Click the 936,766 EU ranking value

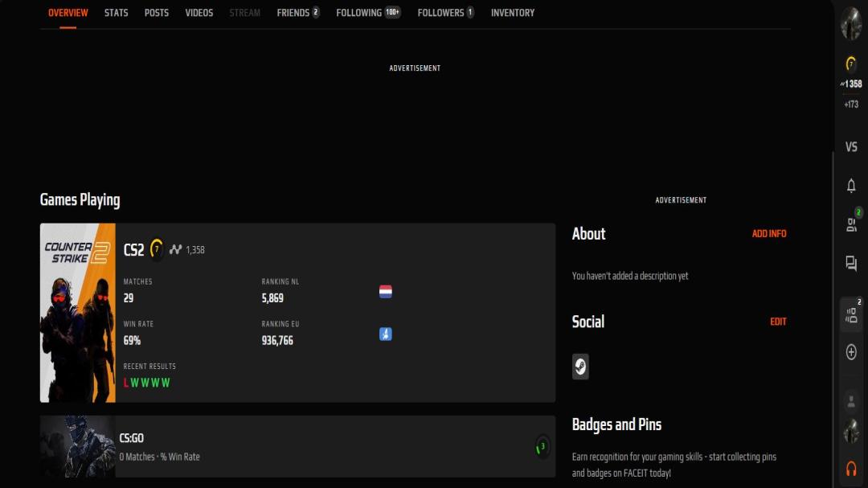pos(277,341)
